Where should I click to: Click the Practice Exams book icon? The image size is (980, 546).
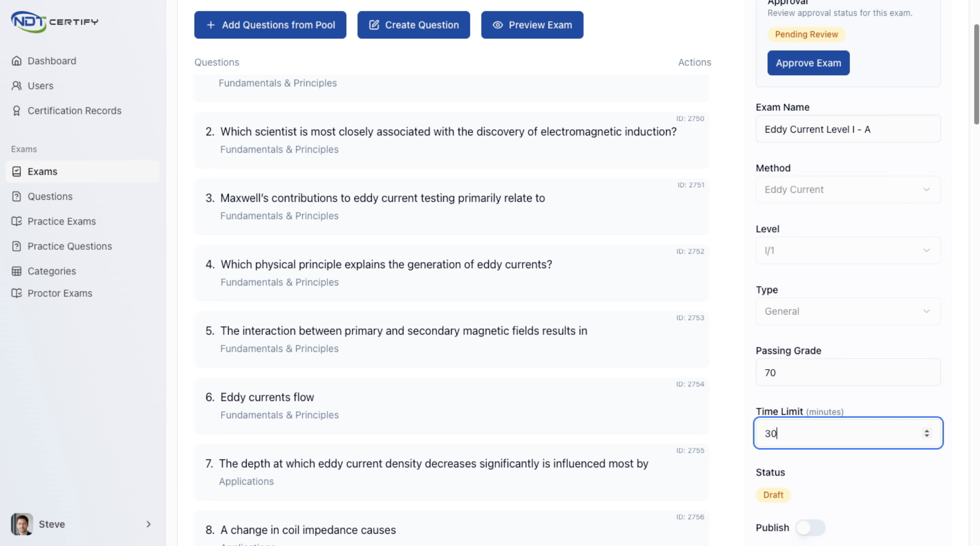(16, 221)
